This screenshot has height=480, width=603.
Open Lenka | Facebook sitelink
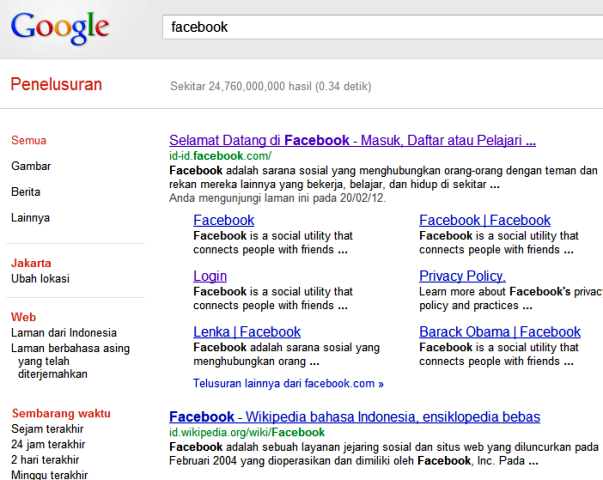[x=247, y=332]
